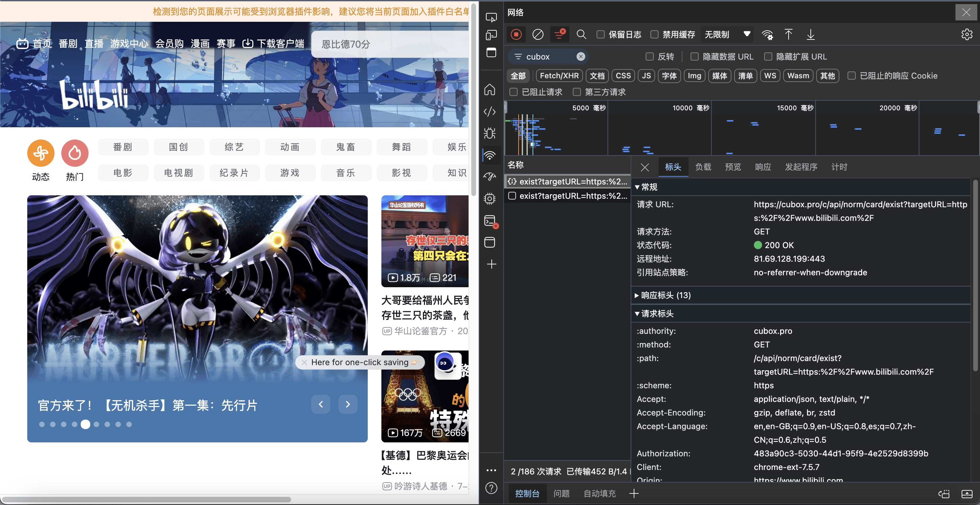
Task: Tick the checkbox of second exist?targetURL row
Action: (x=512, y=196)
